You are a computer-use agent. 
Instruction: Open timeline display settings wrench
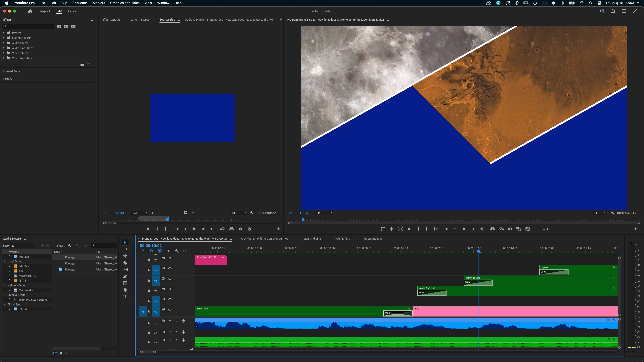[177, 251]
